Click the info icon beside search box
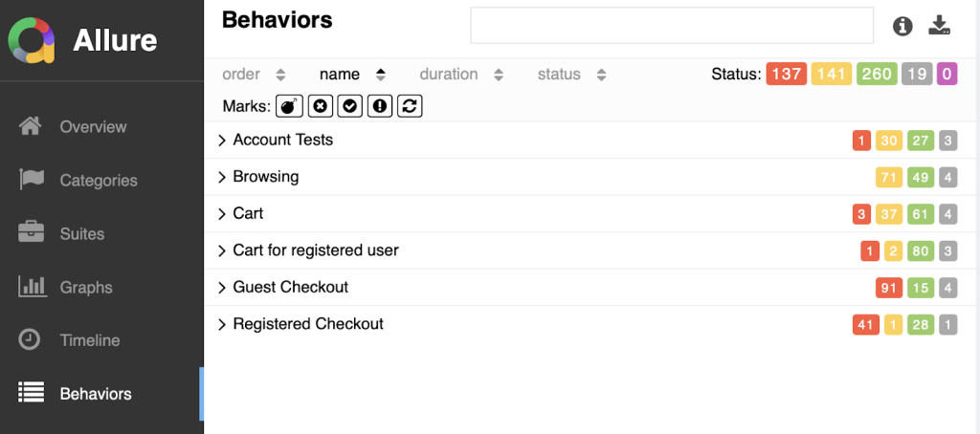The height and width of the screenshot is (434, 980). point(902,26)
